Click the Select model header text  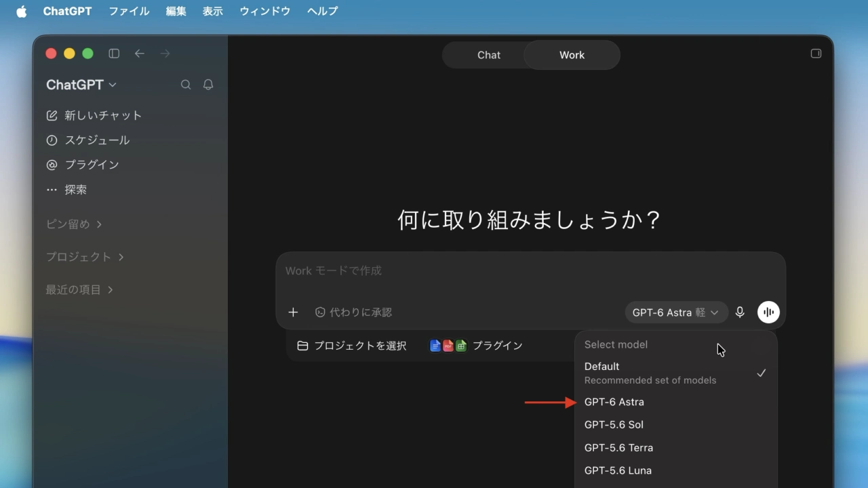[616, 345]
